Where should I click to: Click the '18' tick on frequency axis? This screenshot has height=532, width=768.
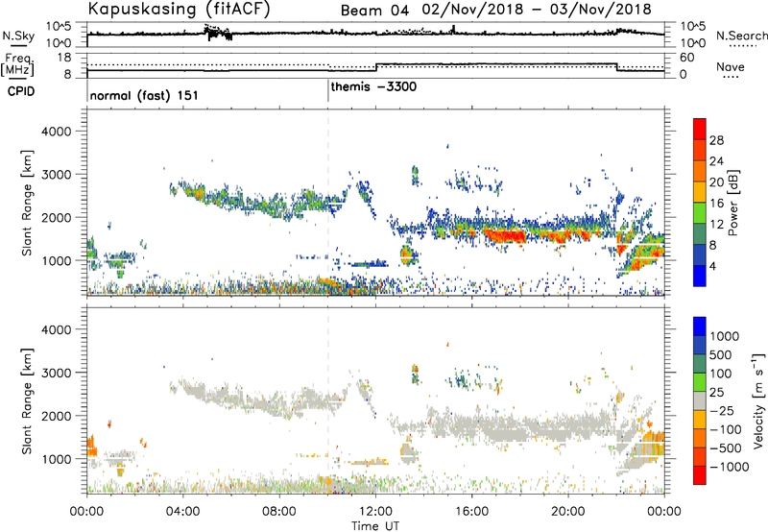coord(64,58)
